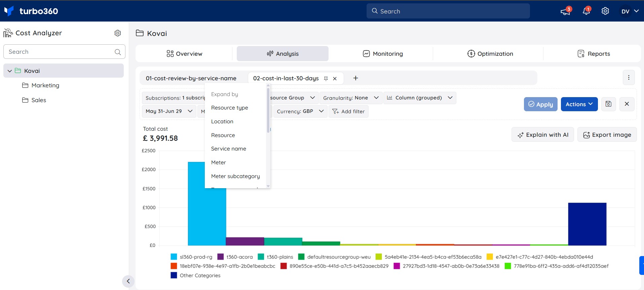Open the Column (grouped) chart type dropdown
This screenshot has height=290, width=644.
point(420,98)
